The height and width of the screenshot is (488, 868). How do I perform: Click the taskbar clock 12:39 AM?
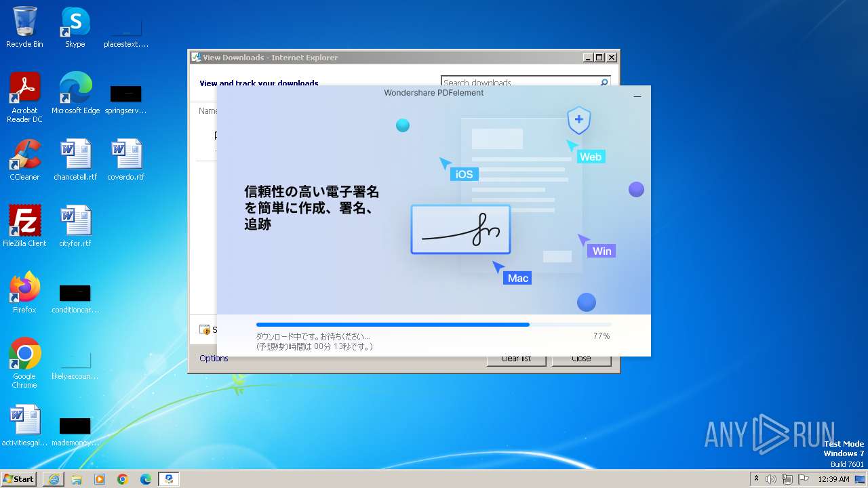point(833,479)
